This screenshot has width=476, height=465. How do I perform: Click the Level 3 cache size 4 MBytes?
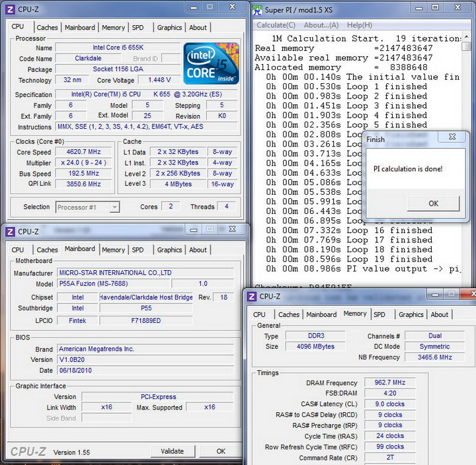pos(178,184)
